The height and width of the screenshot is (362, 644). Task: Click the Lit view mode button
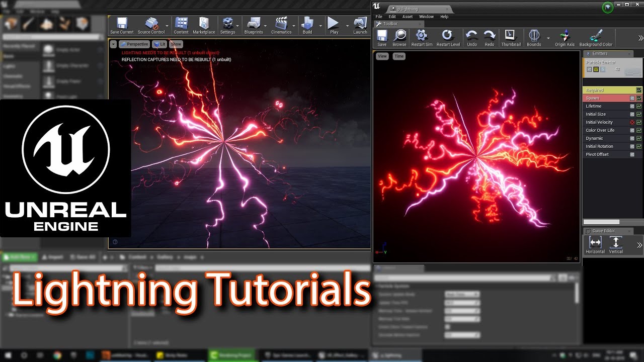[159, 44]
